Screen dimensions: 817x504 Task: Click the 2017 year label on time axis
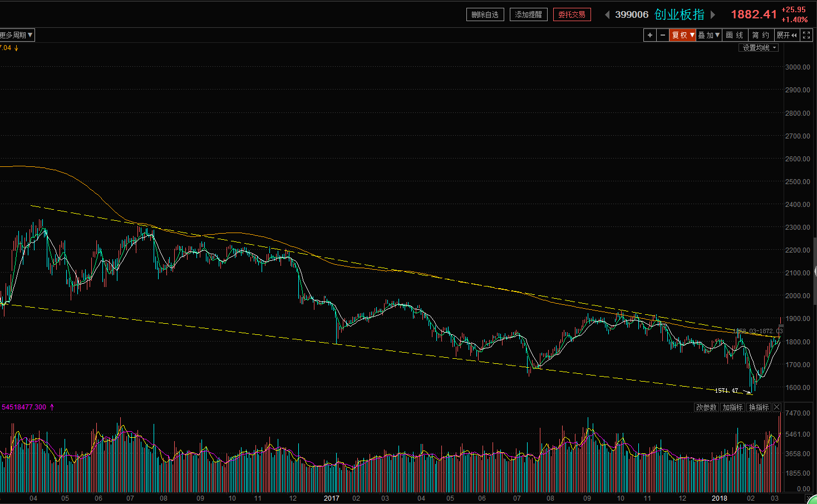tap(332, 498)
